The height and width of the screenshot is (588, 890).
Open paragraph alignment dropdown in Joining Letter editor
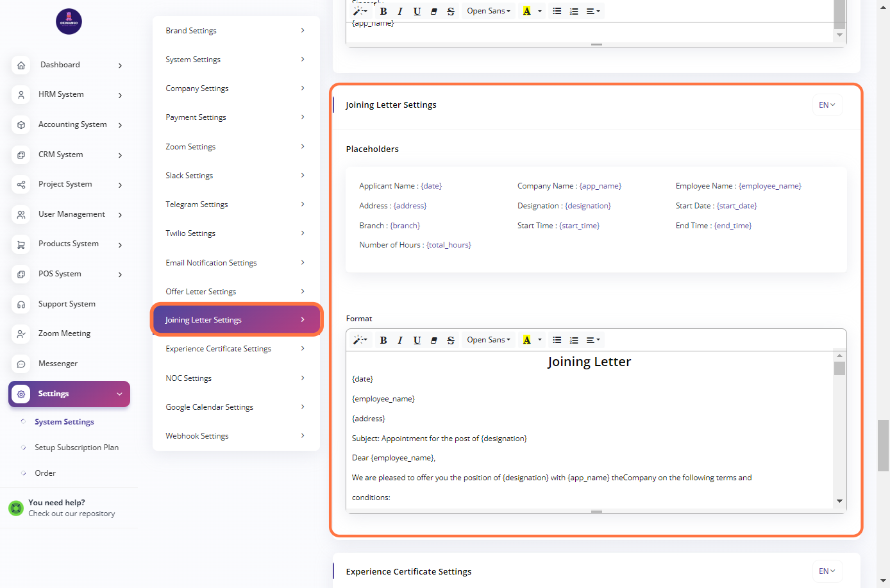593,340
